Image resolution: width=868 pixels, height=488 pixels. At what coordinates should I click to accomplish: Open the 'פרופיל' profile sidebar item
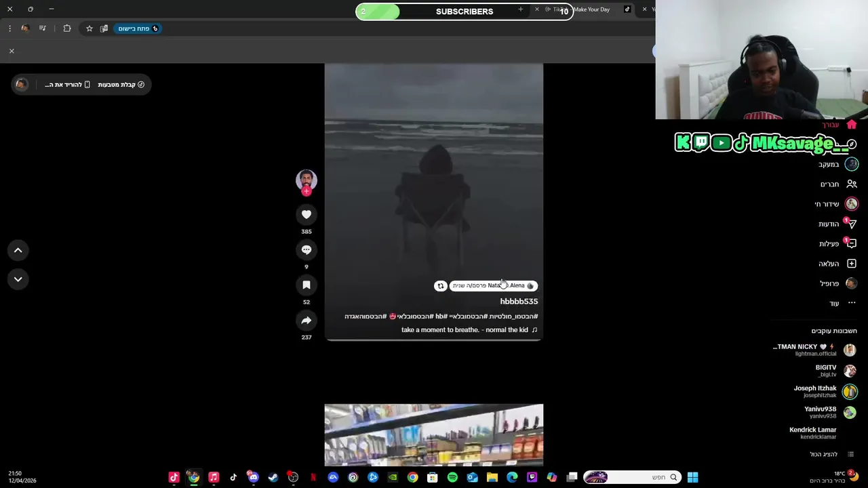click(x=839, y=283)
